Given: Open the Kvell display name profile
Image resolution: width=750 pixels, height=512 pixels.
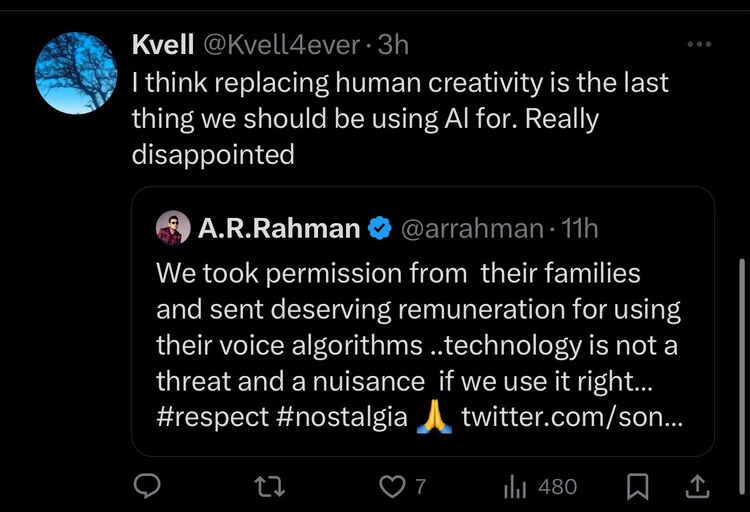Looking at the screenshot, I should coord(162,45).
